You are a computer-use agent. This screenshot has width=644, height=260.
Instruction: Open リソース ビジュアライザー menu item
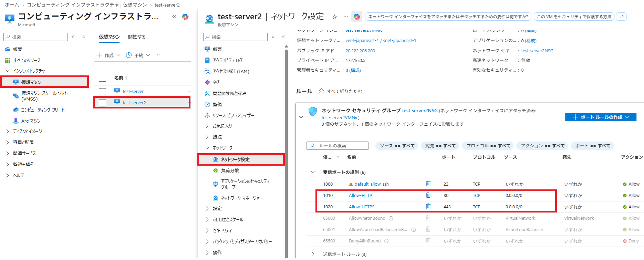(x=233, y=115)
